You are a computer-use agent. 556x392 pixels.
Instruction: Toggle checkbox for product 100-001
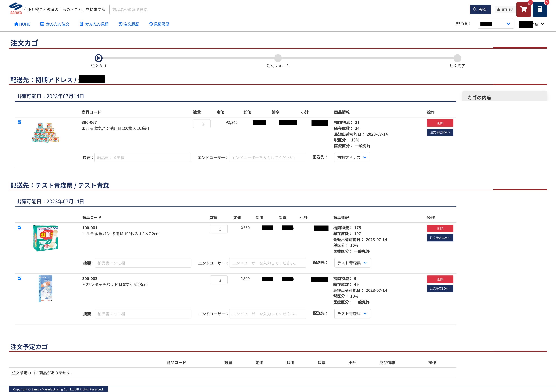(x=19, y=227)
